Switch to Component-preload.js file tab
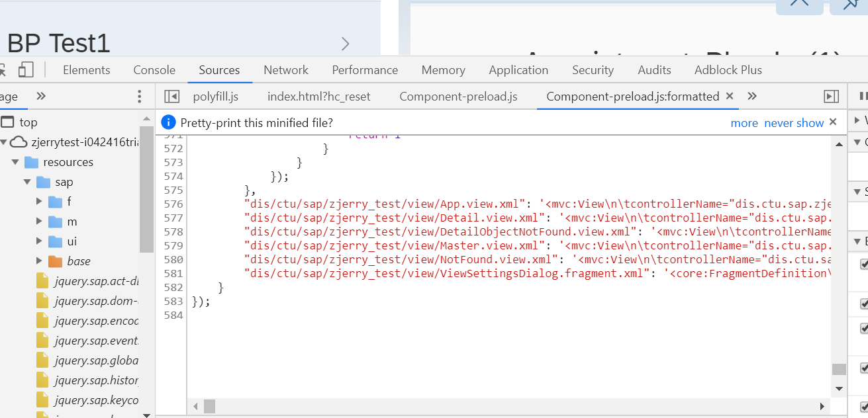 tap(458, 97)
